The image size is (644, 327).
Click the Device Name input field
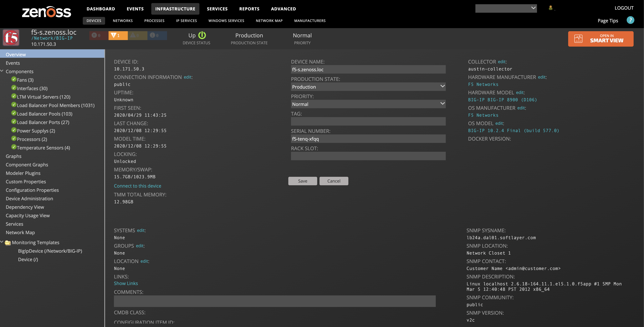[x=368, y=69]
